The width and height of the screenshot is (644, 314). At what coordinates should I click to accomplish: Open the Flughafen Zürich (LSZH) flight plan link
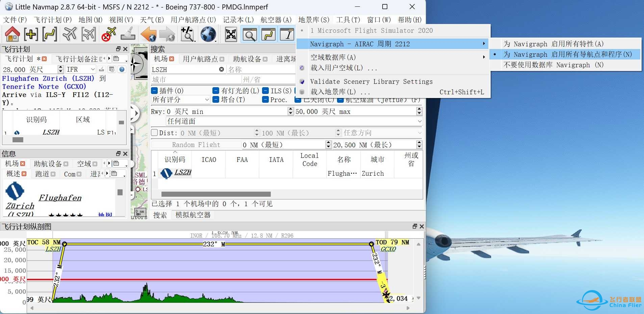(x=48, y=78)
